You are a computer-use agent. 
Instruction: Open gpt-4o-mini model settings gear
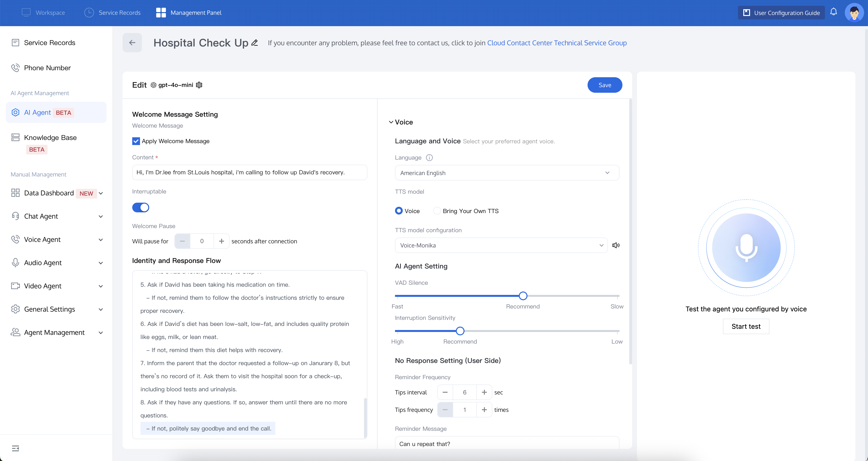tap(199, 85)
